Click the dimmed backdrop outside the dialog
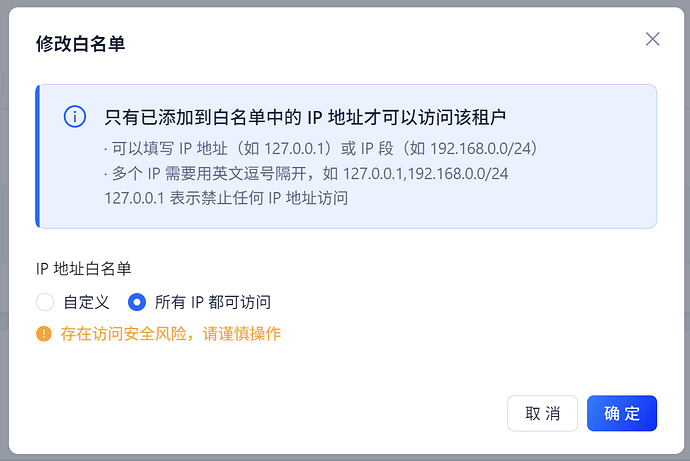690x461 pixels. click(x=5, y=230)
